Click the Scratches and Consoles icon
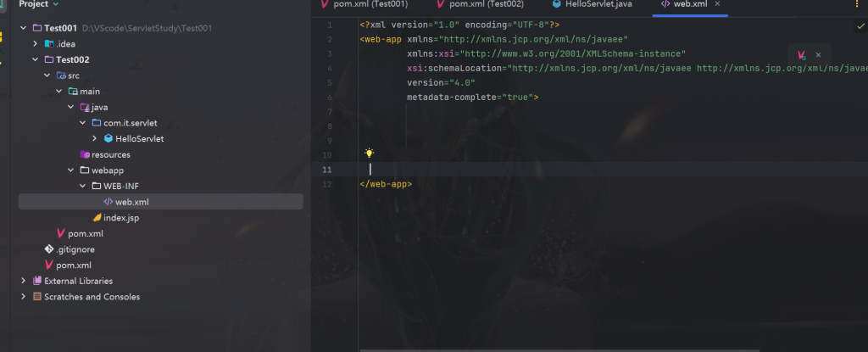The image size is (868, 352). click(x=36, y=297)
